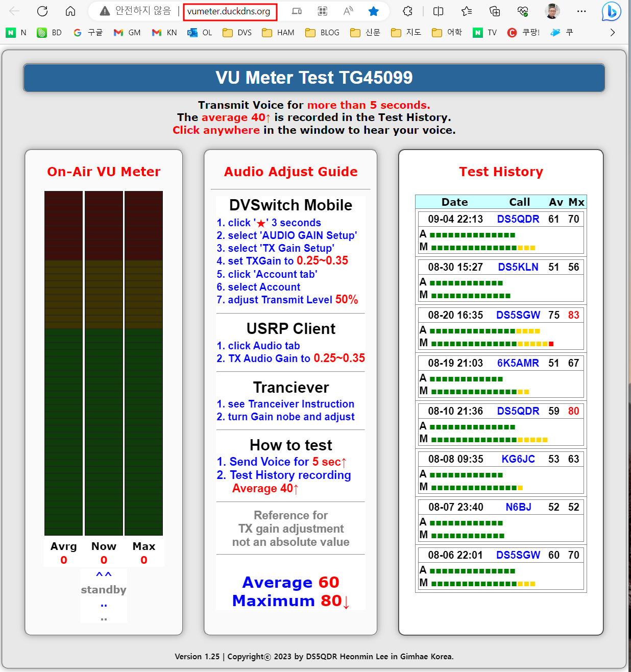
Task: Go to browser home page icon
Action: click(70, 11)
